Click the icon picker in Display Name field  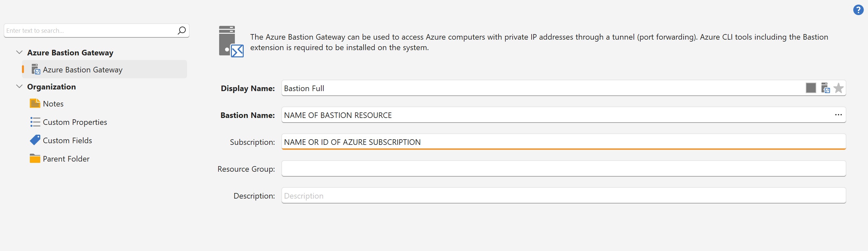[825, 88]
